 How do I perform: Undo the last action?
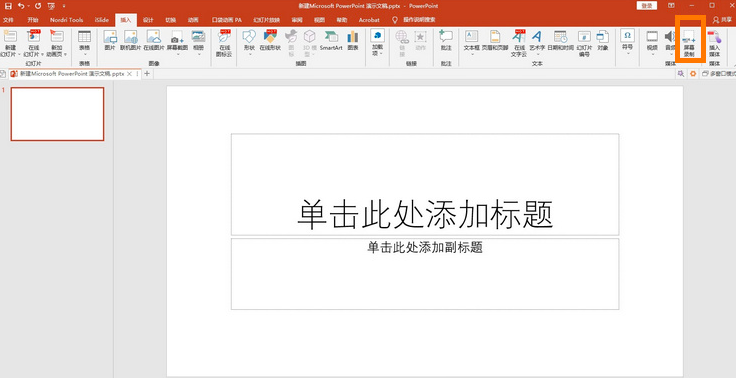(21, 6)
